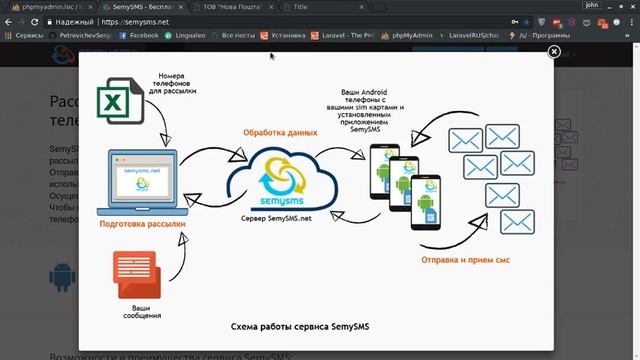Close the SemySMS scheme lightbox

(554, 51)
